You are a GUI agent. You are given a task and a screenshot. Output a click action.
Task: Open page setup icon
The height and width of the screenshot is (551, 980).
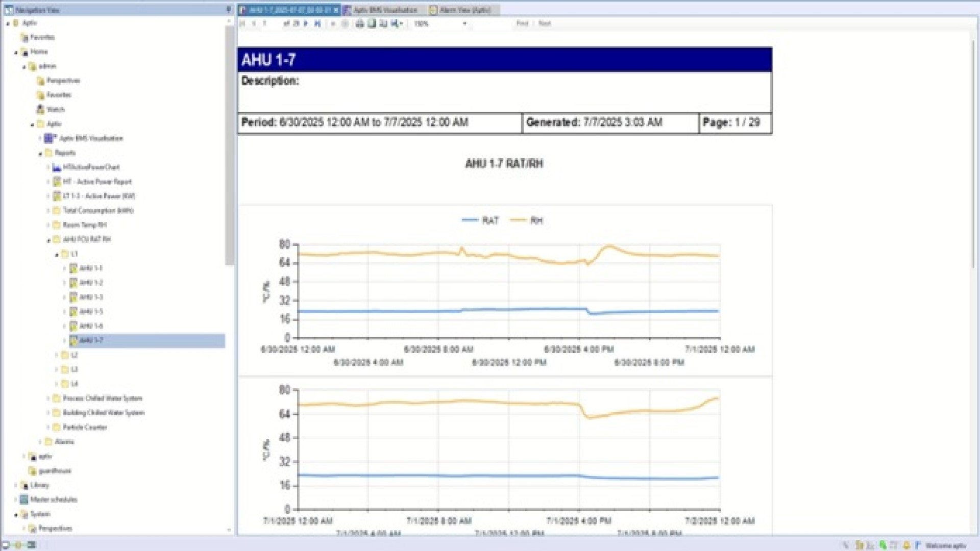(383, 23)
